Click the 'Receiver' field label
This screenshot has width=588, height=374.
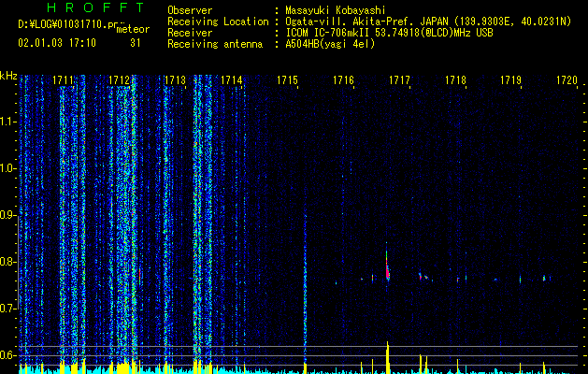[x=190, y=33]
